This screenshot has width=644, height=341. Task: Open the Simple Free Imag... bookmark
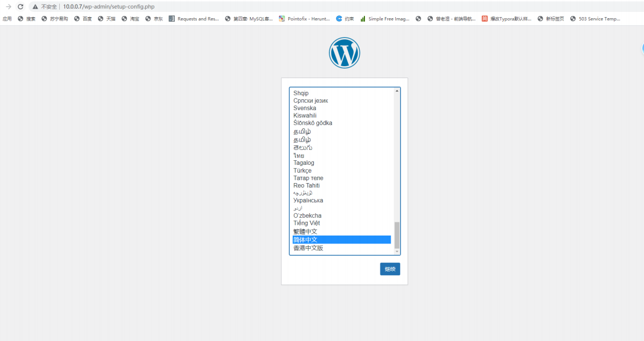point(385,18)
